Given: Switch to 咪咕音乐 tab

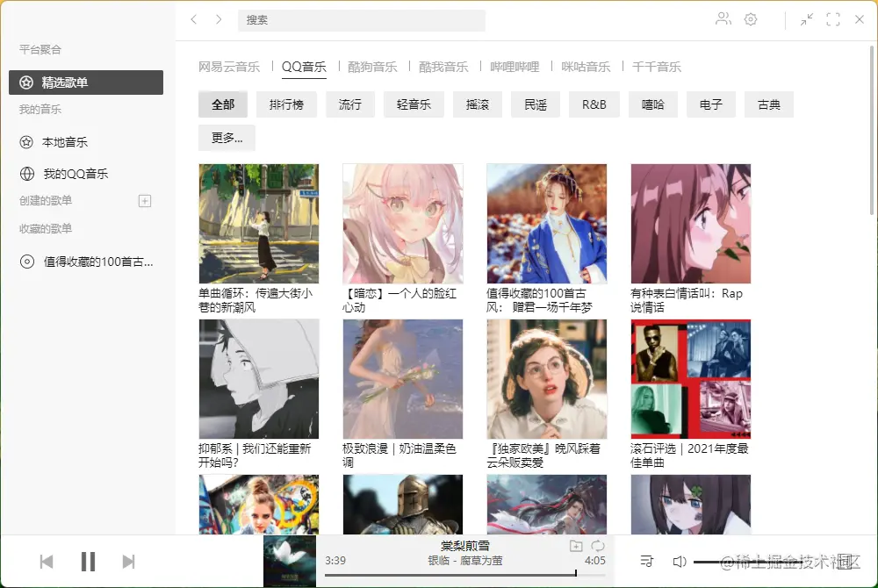Looking at the screenshot, I should pos(586,67).
